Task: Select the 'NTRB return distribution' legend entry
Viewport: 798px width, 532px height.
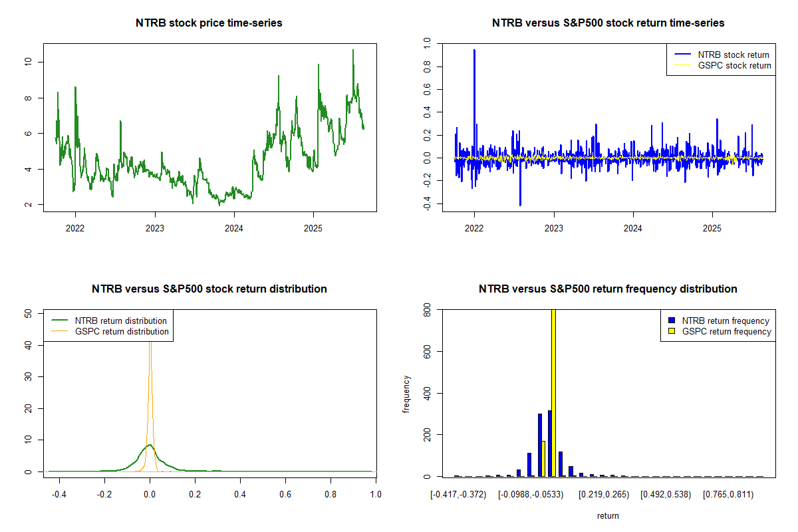Action: pyautogui.click(x=121, y=321)
